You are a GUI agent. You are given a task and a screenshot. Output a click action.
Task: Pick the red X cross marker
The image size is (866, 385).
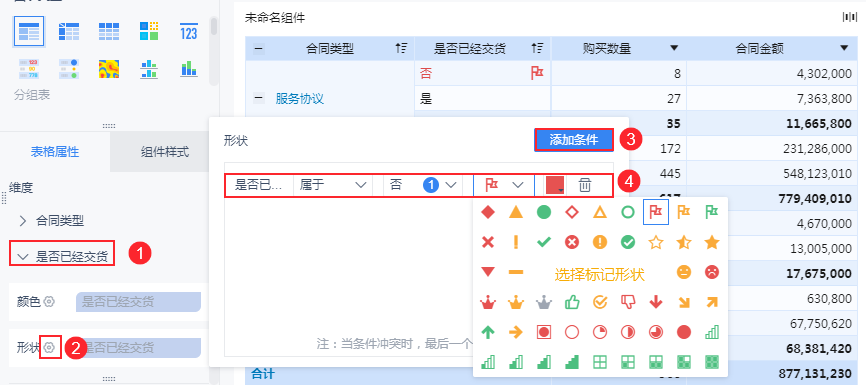488,242
